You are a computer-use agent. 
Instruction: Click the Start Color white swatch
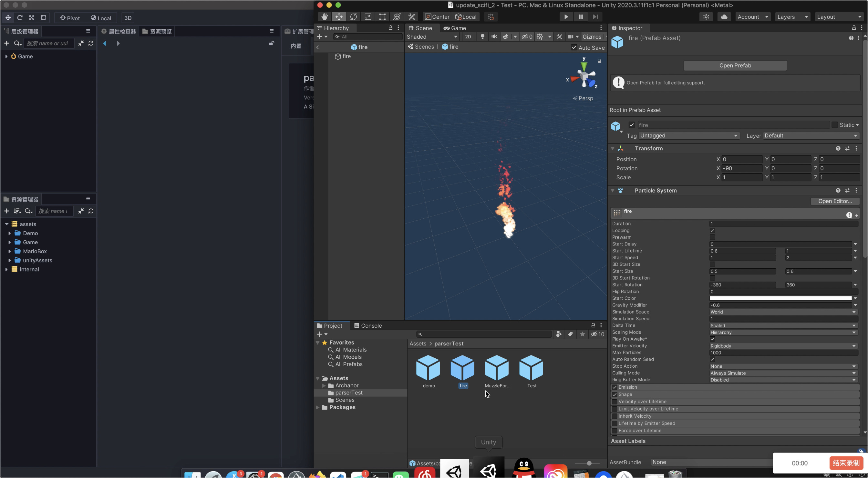pos(780,298)
